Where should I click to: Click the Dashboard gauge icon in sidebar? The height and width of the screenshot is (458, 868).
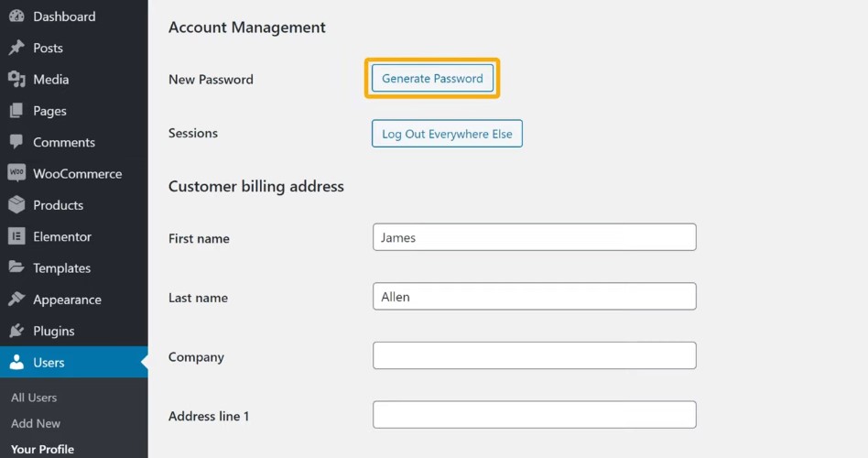16,16
